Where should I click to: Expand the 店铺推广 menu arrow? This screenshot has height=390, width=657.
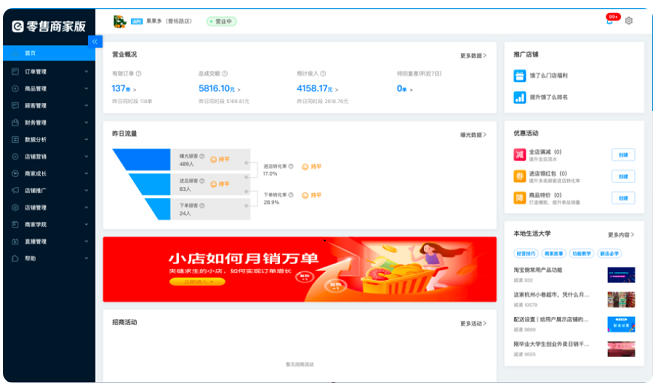[86, 190]
